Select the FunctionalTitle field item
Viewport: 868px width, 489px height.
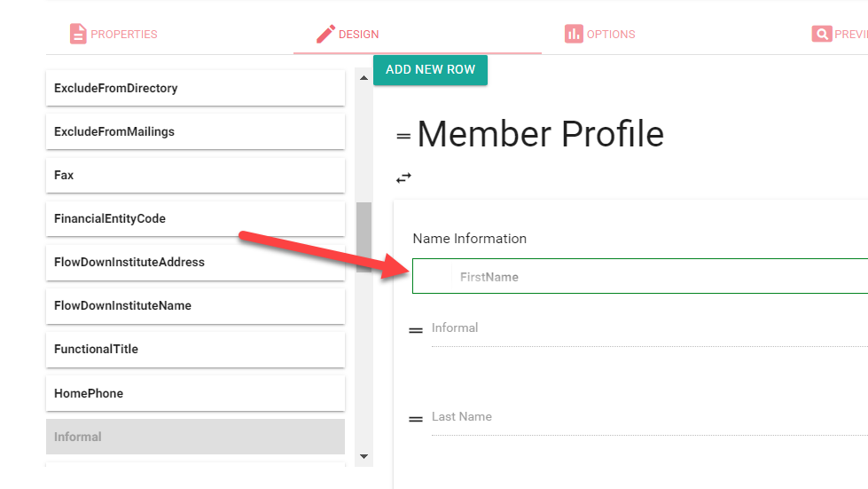[195, 349]
